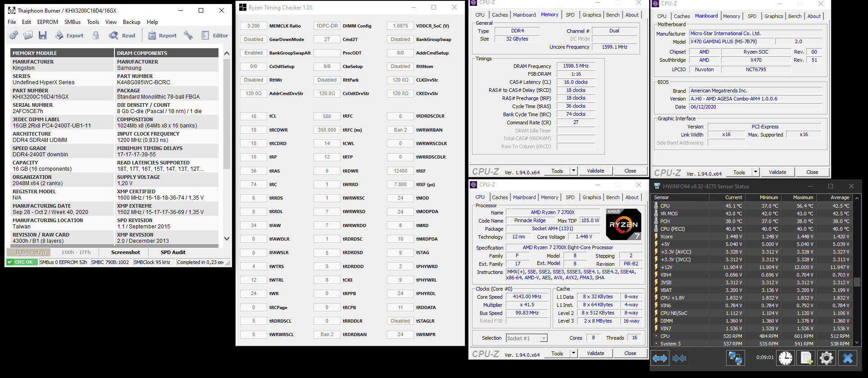Click the blue X icon in HWiNFO64 toolbar
The image size is (868, 378).
pos(847,358)
